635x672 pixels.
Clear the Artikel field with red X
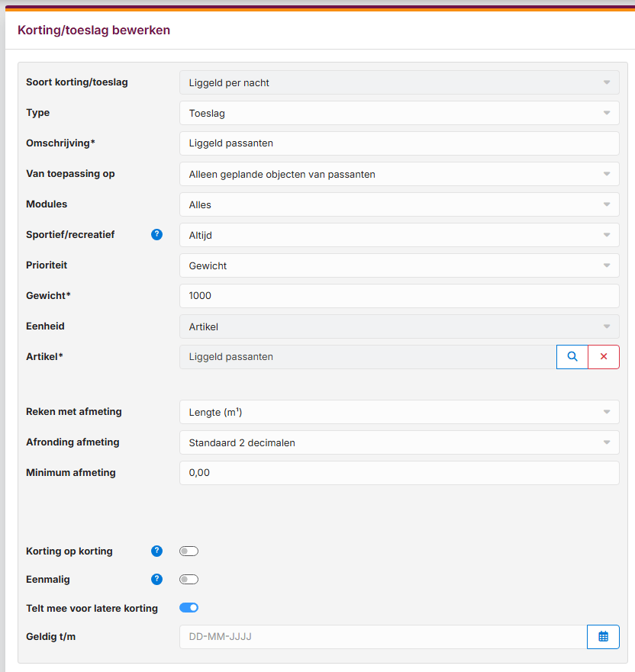pos(604,357)
